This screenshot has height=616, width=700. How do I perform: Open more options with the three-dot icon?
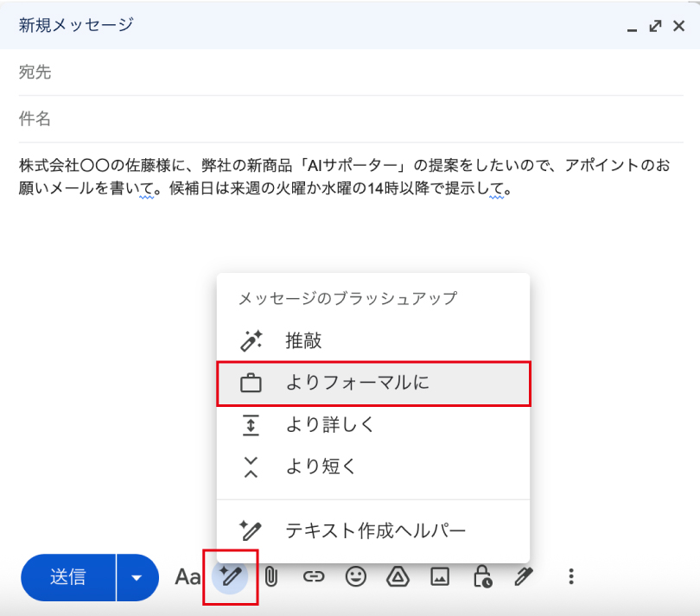(571, 576)
